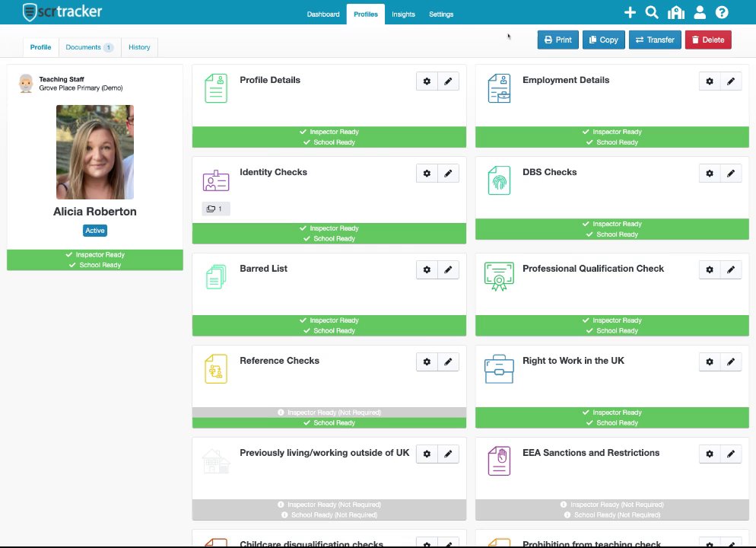The image size is (756, 548).
Task: Switch to the History tab
Action: pos(139,47)
